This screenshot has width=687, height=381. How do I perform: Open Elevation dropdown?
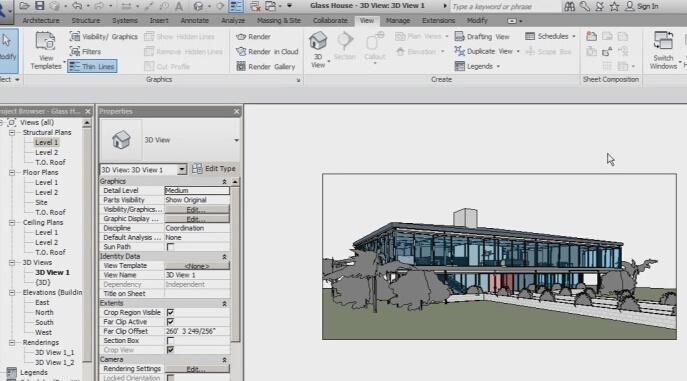[x=420, y=52]
